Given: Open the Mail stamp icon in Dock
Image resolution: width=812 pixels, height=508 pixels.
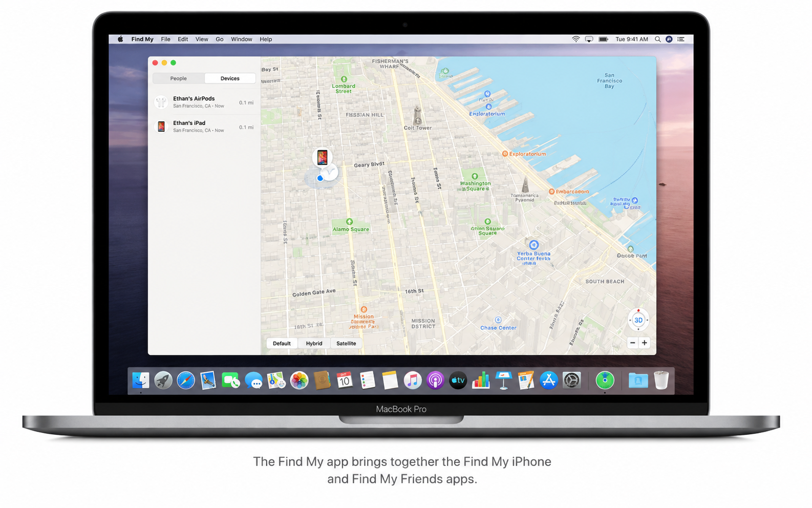Looking at the screenshot, I should coord(208,380).
